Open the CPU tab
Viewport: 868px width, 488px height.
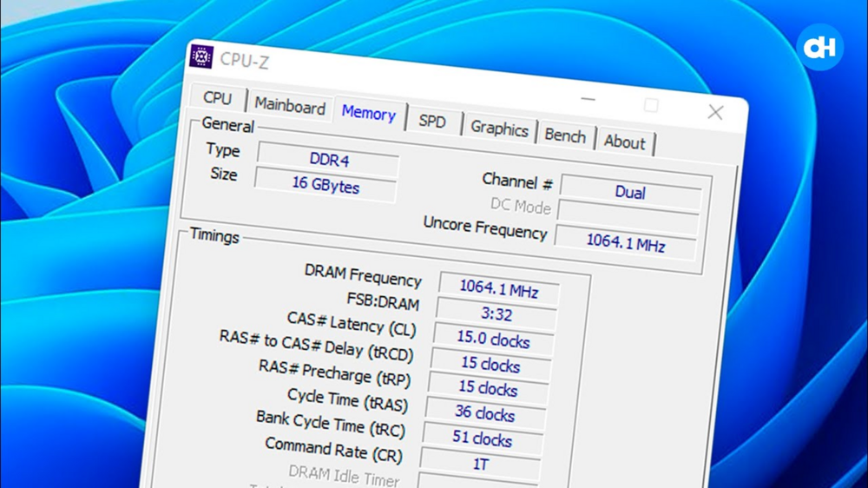217,98
